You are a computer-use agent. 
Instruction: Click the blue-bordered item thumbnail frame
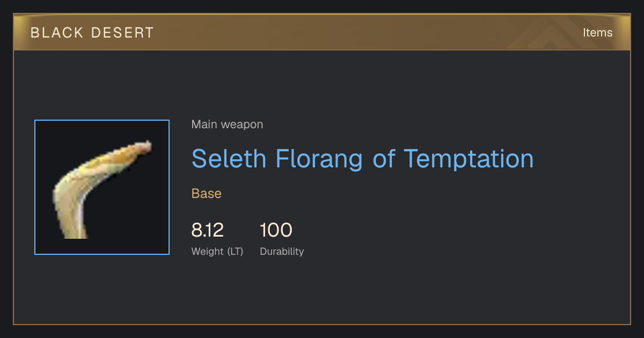[x=102, y=187]
